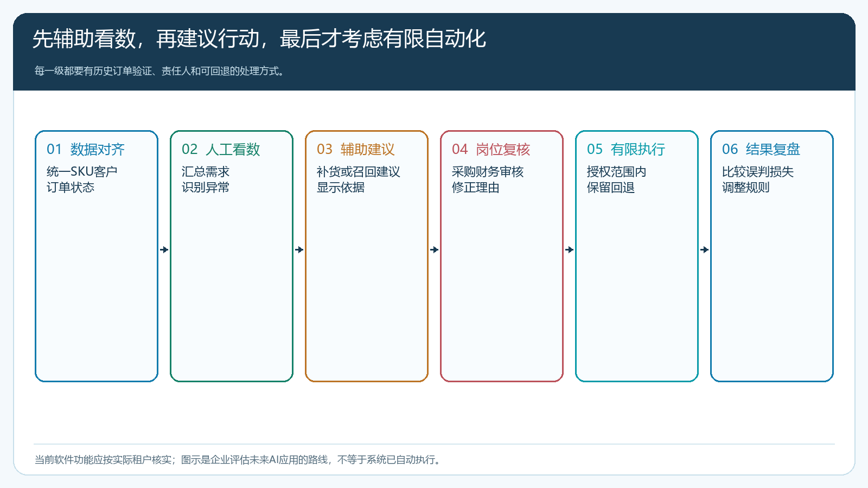
Task: Click the arrow between 岗位复核 and 有限执行
Action: point(570,249)
